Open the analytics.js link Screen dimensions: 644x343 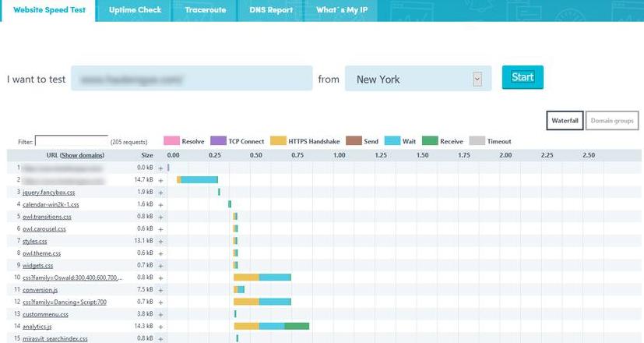37,327
